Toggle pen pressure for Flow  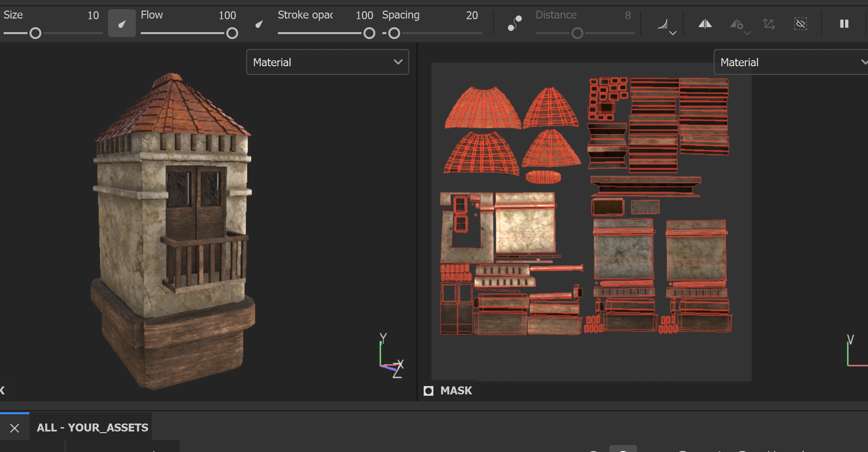pos(259,24)
